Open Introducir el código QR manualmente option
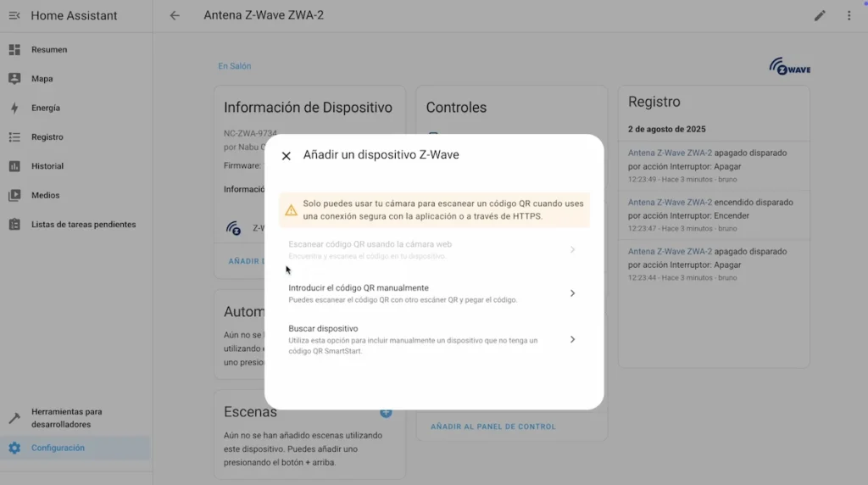The image size is (868, 485). [433, 293]
